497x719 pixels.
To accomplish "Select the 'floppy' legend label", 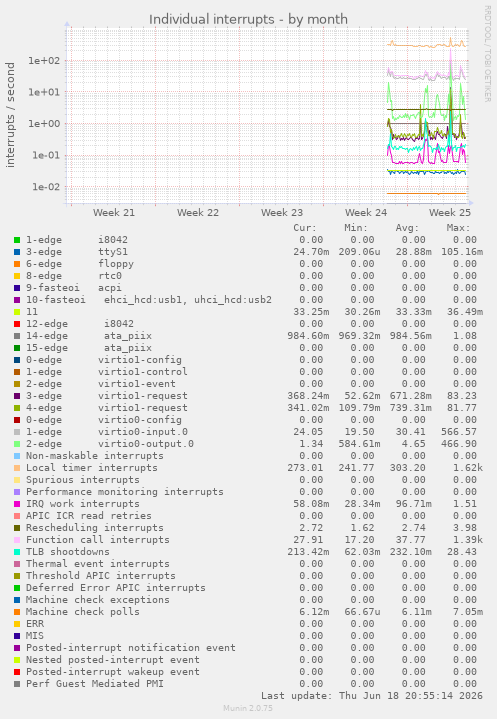I will (x=116, y=264).
